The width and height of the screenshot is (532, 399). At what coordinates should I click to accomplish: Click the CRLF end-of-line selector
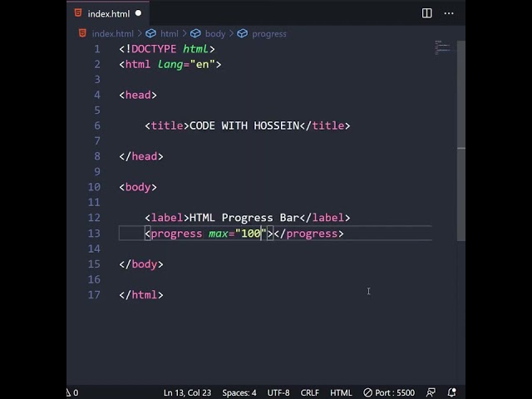click(309, 392)
